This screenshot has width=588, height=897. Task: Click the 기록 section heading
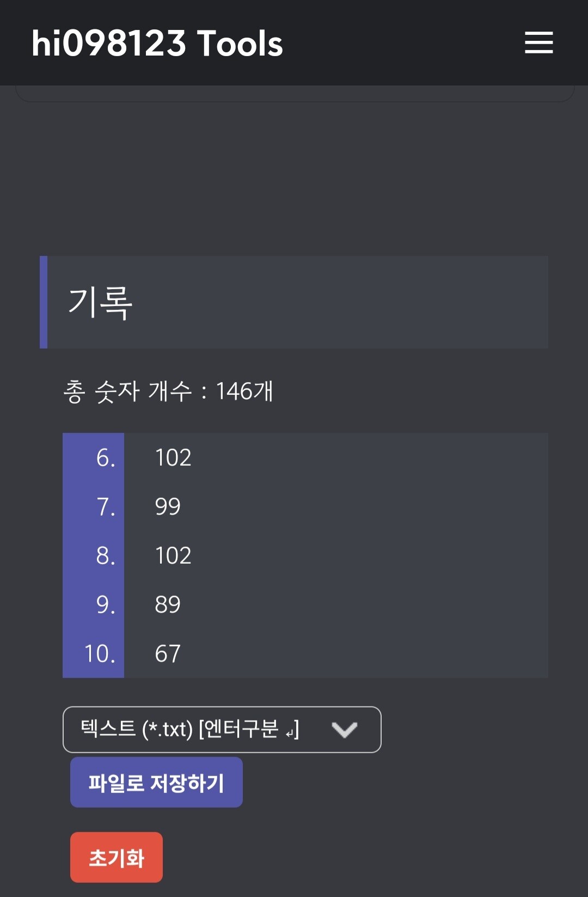point(100,302)
